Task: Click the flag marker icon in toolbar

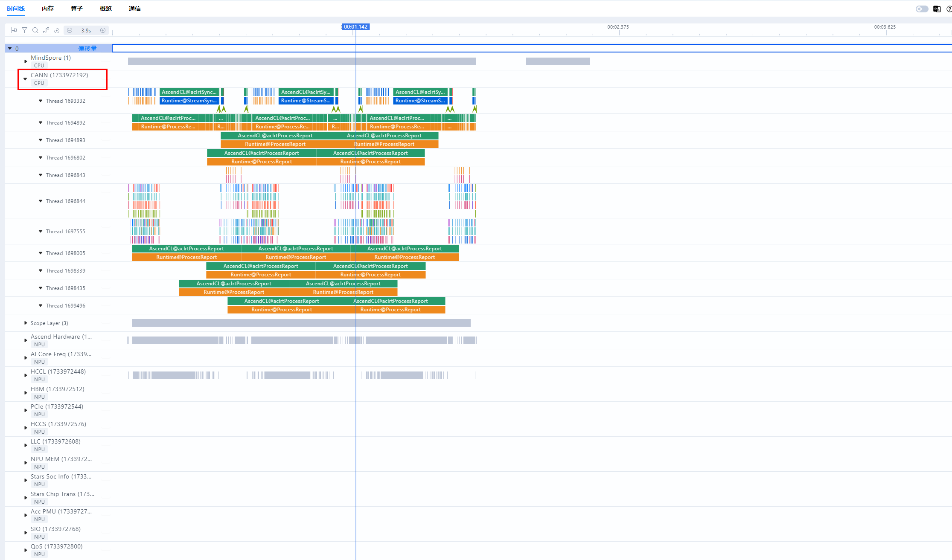Action: coord(14,30)
